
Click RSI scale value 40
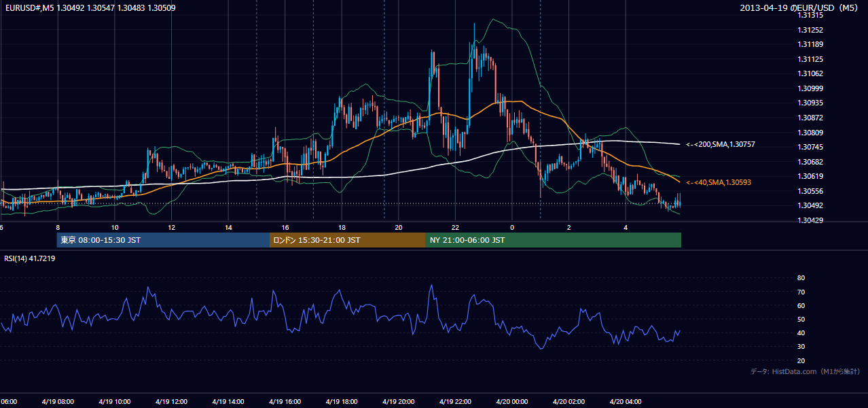(801, 333)
